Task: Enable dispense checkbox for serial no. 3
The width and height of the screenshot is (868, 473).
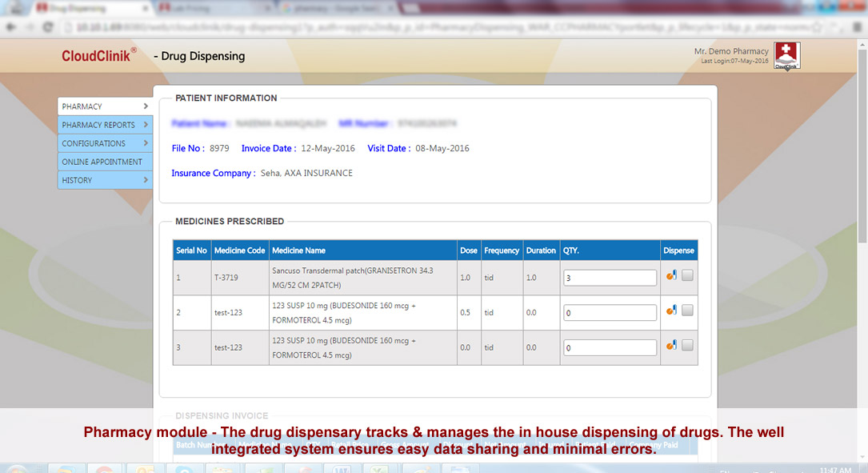Action: click(688, 346)
